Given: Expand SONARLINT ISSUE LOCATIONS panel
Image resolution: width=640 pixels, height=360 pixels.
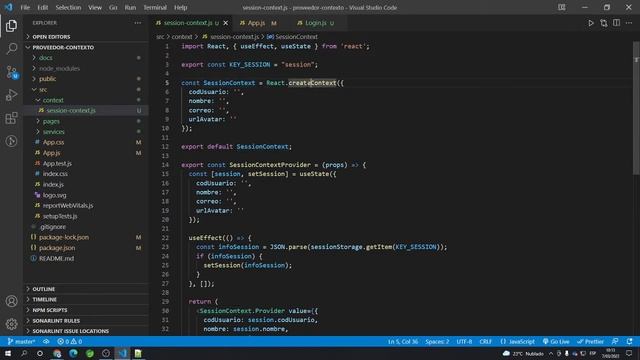Looking at the screenshot, I should pos(86,331).
